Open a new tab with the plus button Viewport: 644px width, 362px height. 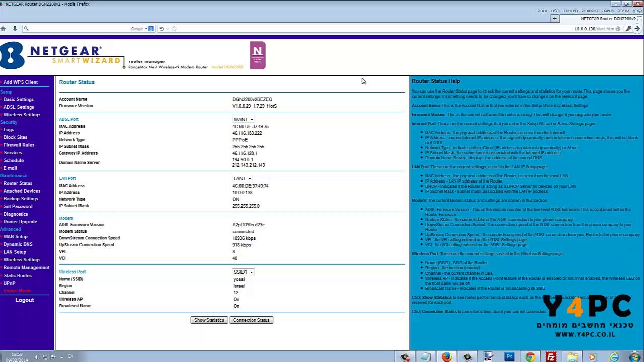tap(555, 19)
